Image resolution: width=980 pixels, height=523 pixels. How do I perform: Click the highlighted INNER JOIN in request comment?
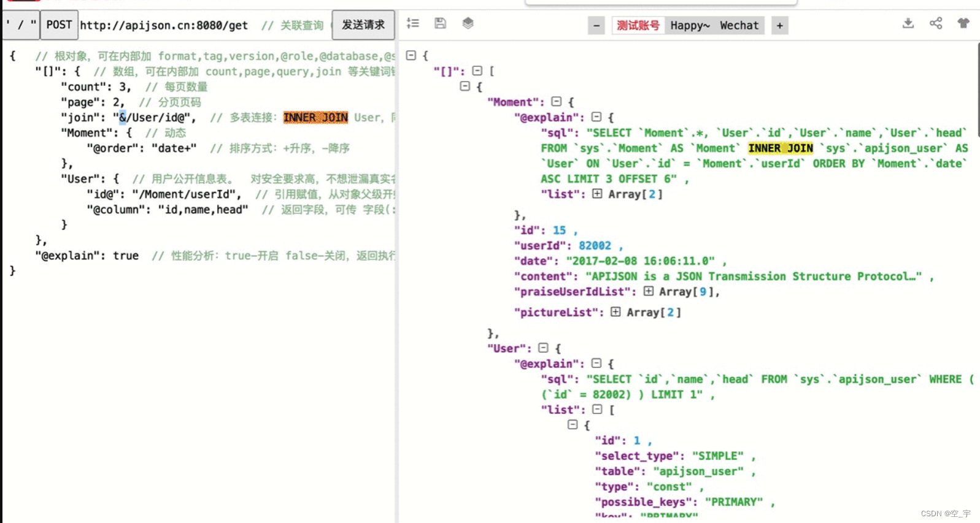pos(315,118)
